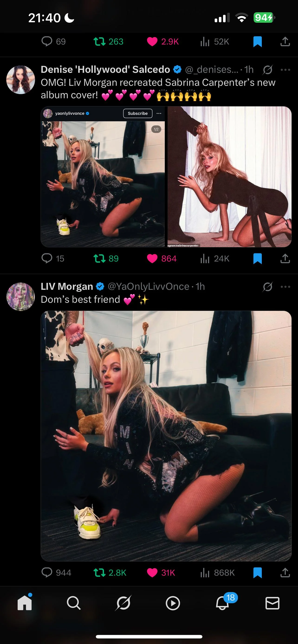Undo repost on Denise's post showing 89
The height and width of the screenshot is (644, 298).
(x=106, y=258)
